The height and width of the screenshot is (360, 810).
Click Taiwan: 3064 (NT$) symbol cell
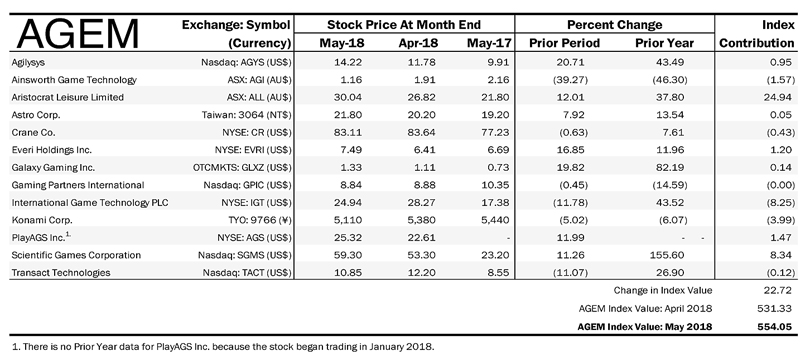tap(246, 115)
